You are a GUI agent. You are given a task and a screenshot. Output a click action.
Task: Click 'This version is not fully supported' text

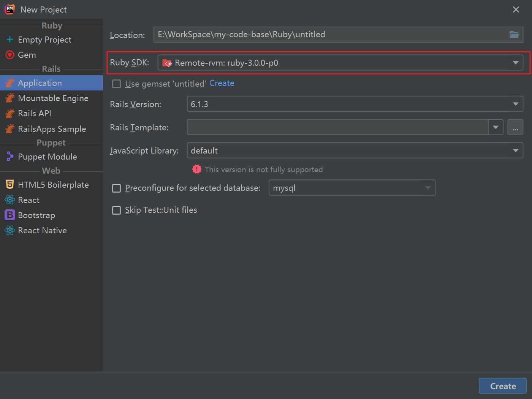(264, 169)
